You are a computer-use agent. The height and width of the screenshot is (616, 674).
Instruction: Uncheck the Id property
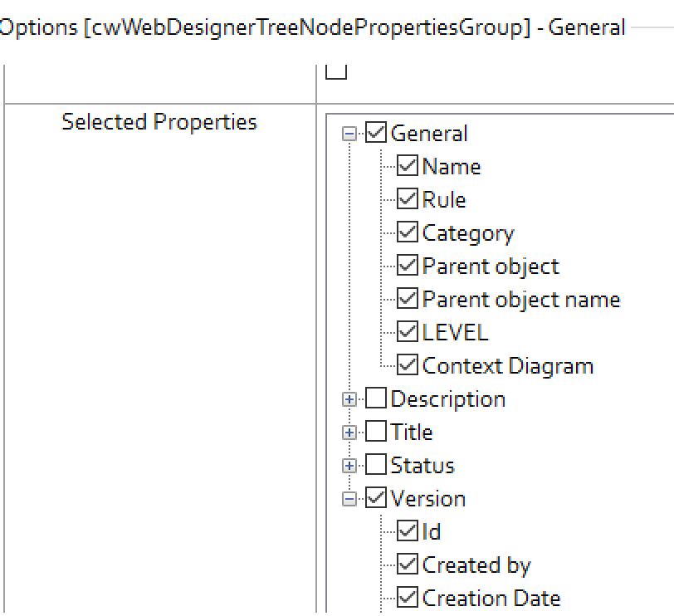(x=407, y=531)
